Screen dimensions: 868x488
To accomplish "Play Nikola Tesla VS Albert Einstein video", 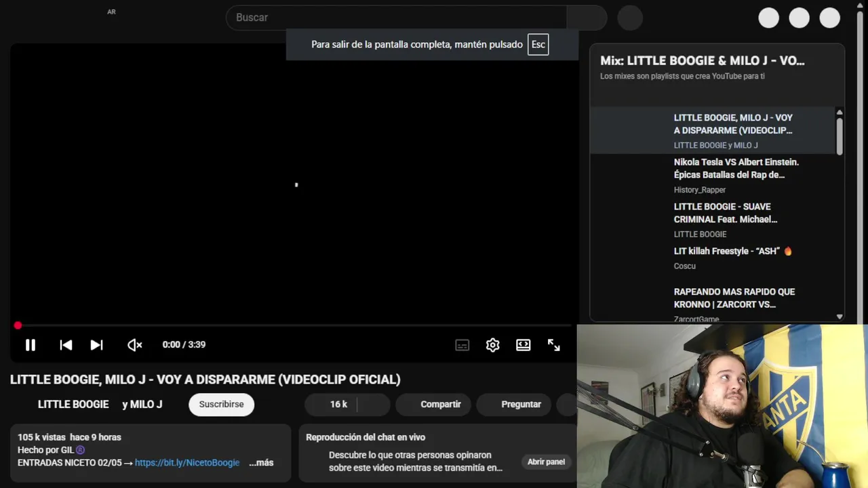I will pos(713,176).
